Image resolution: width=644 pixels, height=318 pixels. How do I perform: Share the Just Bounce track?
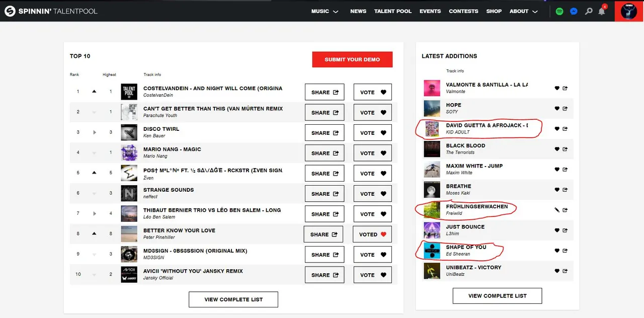point(565,230)
